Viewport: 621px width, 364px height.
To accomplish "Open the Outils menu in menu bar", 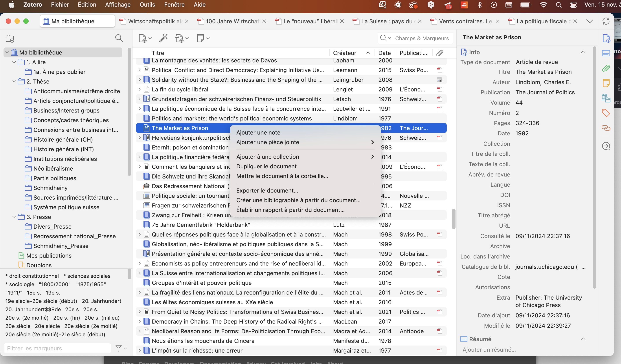I will tap(147, 5).
